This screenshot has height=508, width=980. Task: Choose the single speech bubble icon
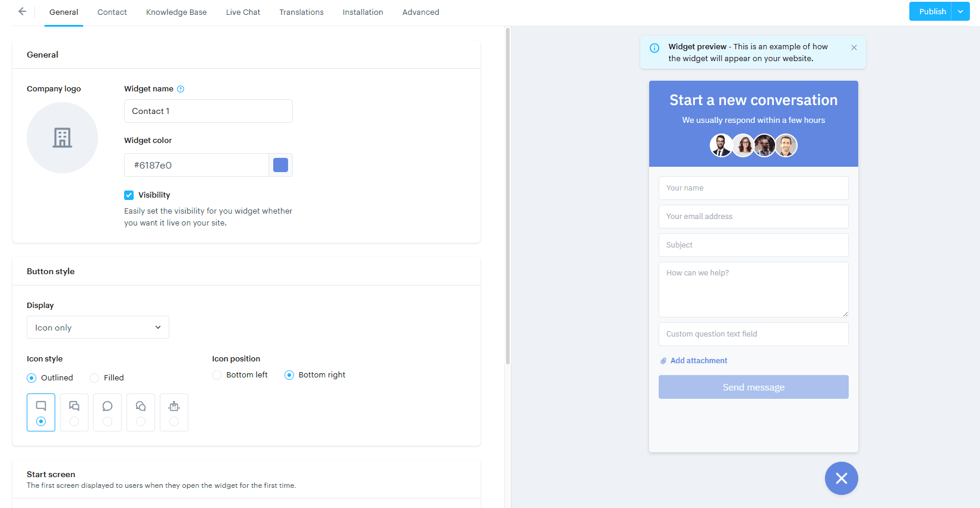(x=41, y=406)
